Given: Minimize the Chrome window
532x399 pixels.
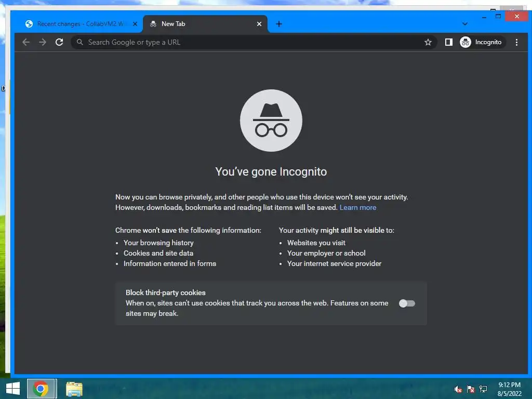Looking at the screenshot, I should (484, 16).
